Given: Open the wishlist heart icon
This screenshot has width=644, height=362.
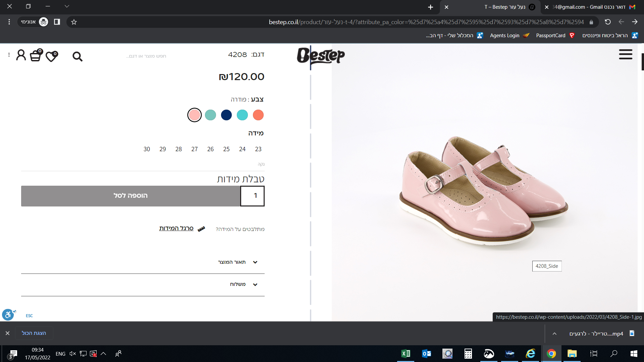Looking at the screenshot, I should (x=52, y=56).
